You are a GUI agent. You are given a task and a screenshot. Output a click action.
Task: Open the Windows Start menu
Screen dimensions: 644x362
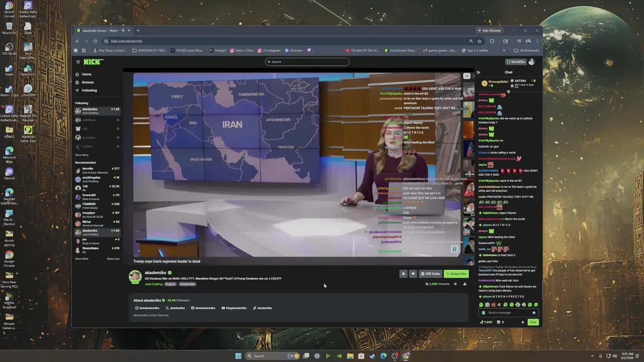pyautogui.click(x=238, y=356)
